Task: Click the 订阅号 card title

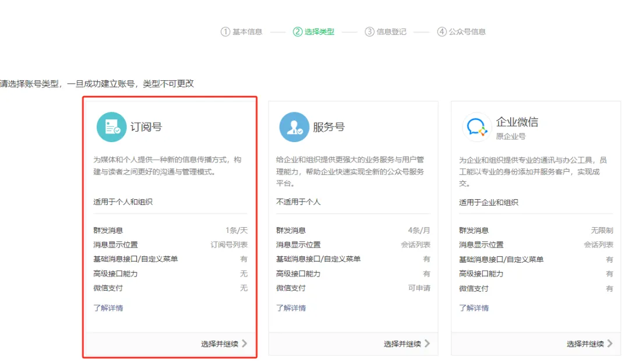Action: [146, 127]
